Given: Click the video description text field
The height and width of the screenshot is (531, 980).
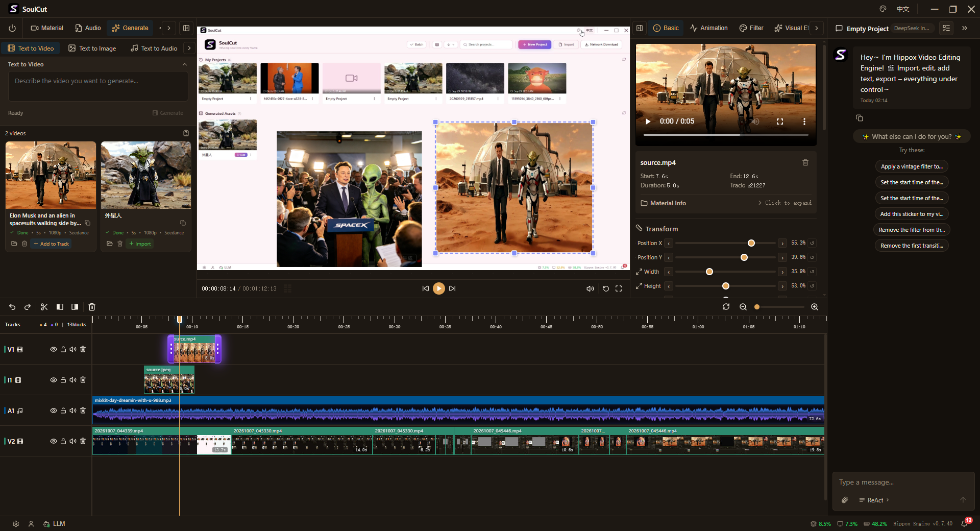Looking at the screenshot, I should [98, 86].
